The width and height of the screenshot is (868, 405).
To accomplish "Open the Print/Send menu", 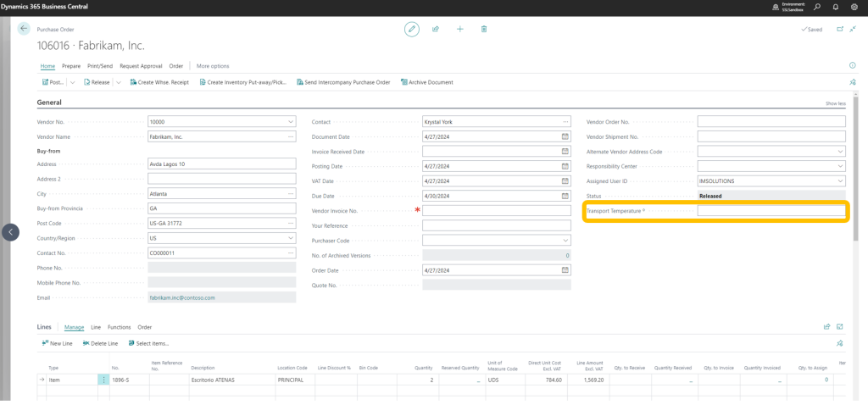I will [100, 66].
